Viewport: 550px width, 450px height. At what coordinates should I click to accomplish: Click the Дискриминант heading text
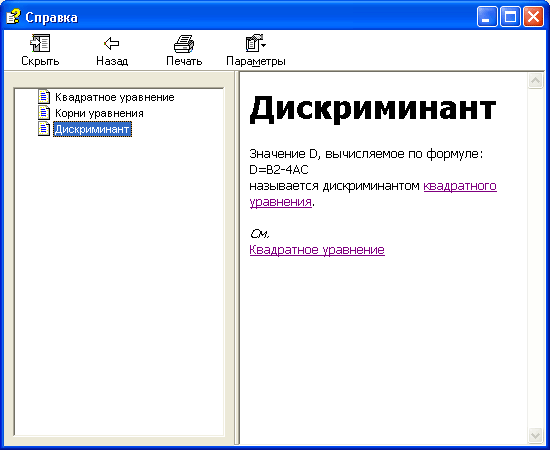(x=373, y=108)
